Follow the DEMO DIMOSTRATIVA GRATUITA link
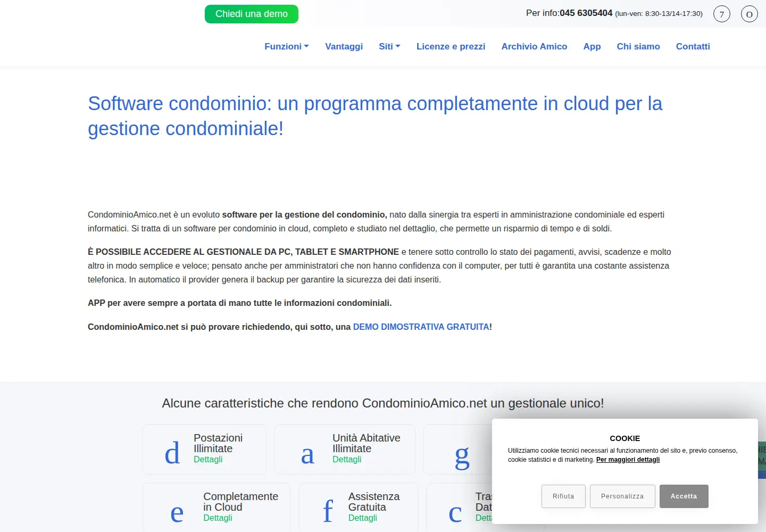 (x=421, y=327)
